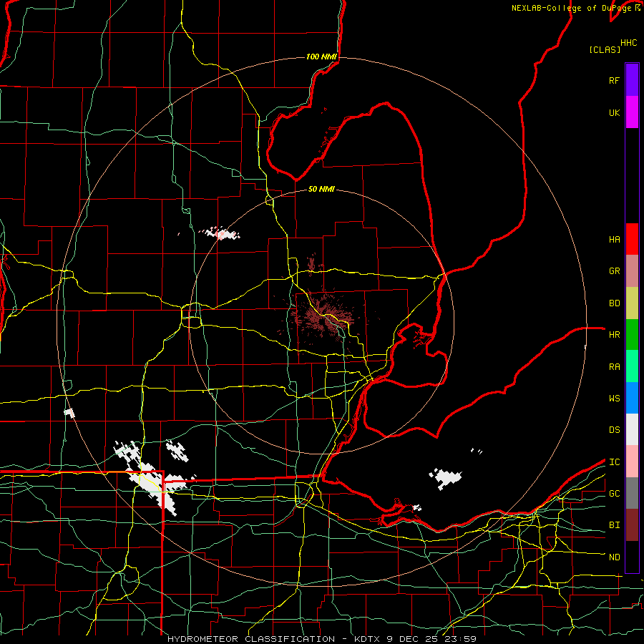This screenshot has width=644, height=644.
Task: Click the 50 NMI range ring label
Action: (x=321, y=189)
